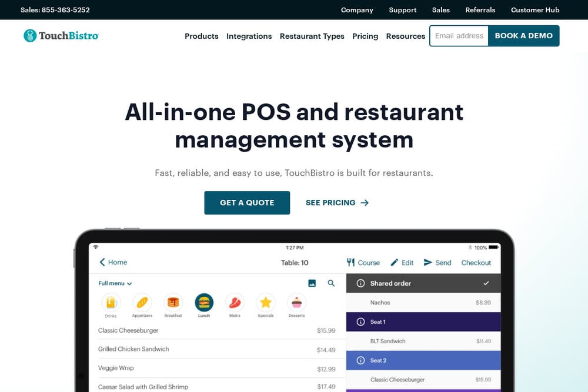
Task: Select the Lunch burger category icon
Action: [x=204, y=303]
